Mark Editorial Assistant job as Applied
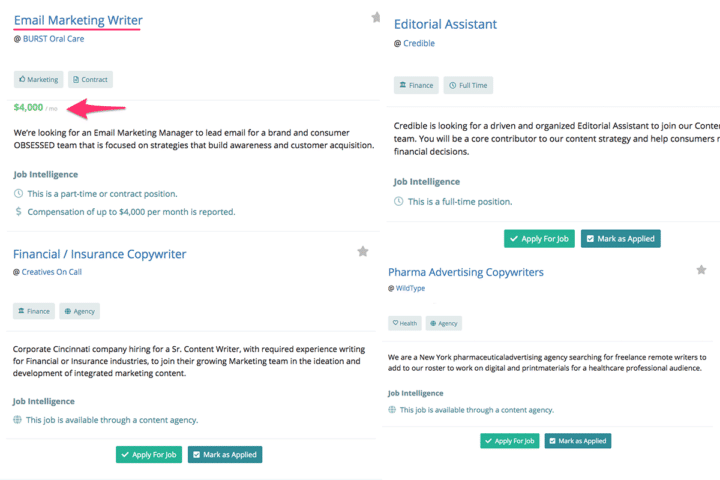Image resolution: width=720 pixels, height=480 pixels. [621, 239]
